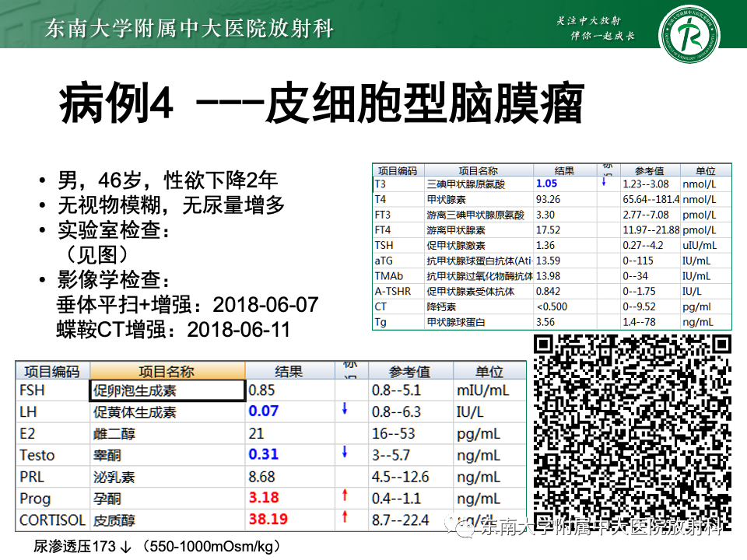Click the red up arrow in Prog row
The width and height of the screenshot is (747, 560).
(345, 495)
